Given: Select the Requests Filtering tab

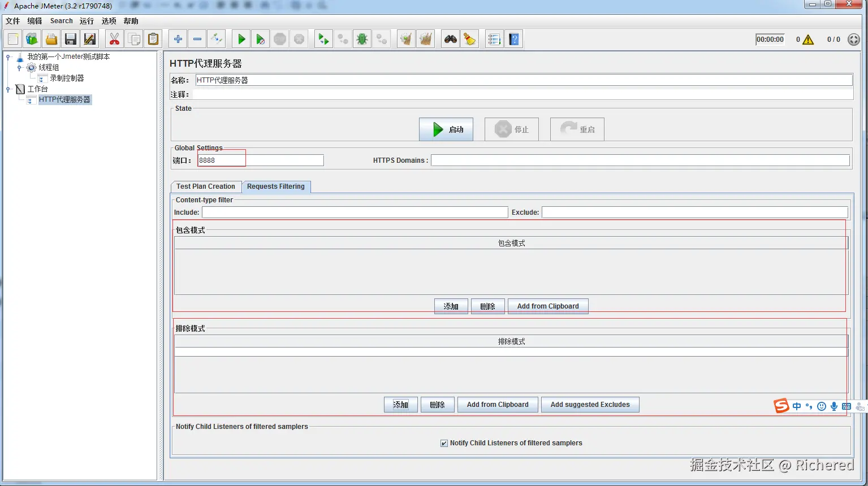Looking at the screenshot, I should pyautogui.click(x=276, y=186).
